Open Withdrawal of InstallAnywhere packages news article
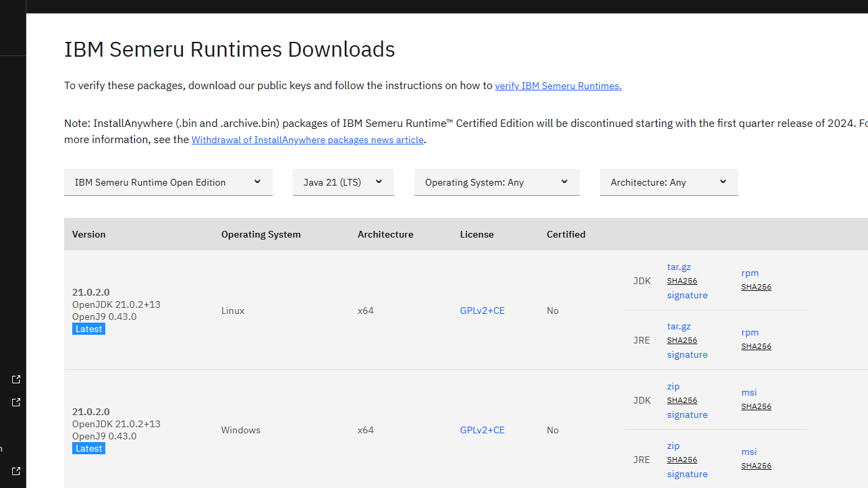Viewport: 868px width, 488px height. click(308, 140)
